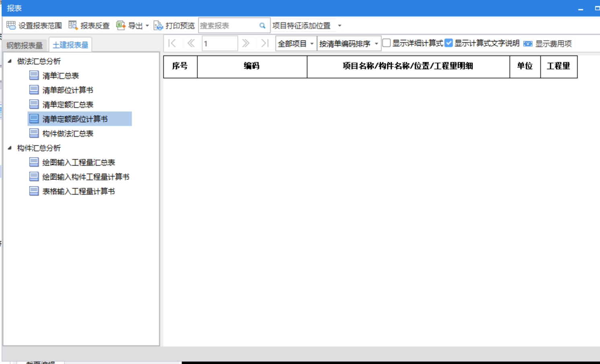Open the 项目特征添加位置 dropdown
The width and height of the screenshot is (600, 364).
pos(340,26)
